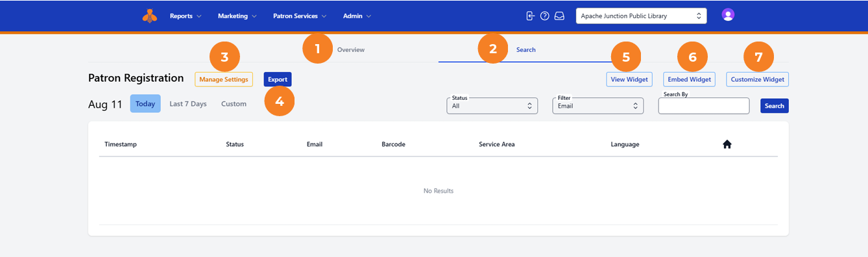
Task: Click the Export button
Action: [278, 79]
